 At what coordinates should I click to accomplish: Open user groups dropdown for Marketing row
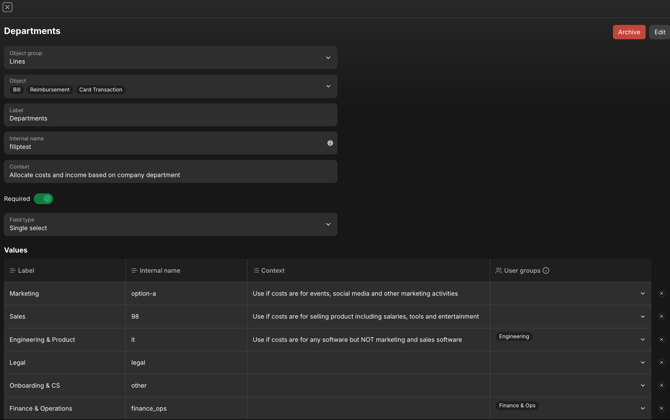[x=643, y=294]
